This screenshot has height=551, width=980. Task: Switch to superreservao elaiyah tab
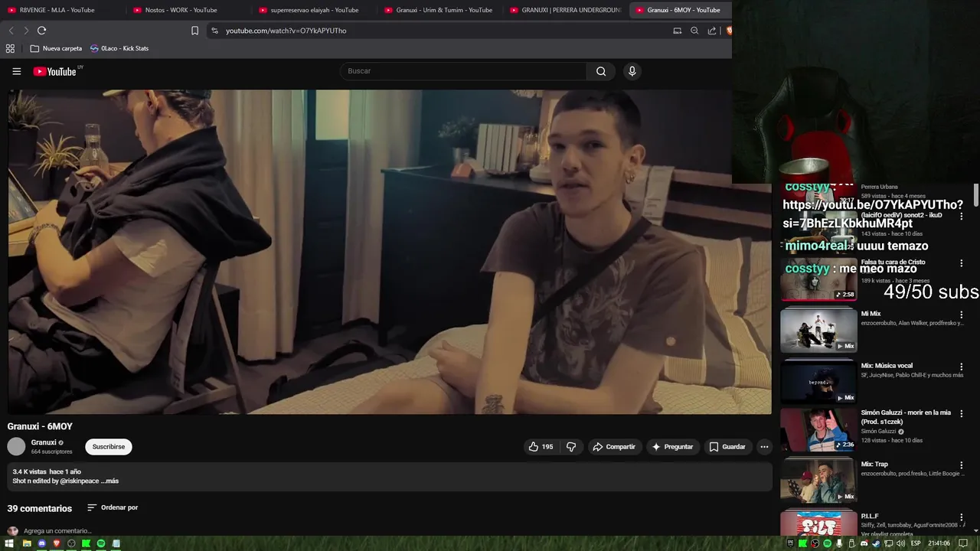[315, 10]
